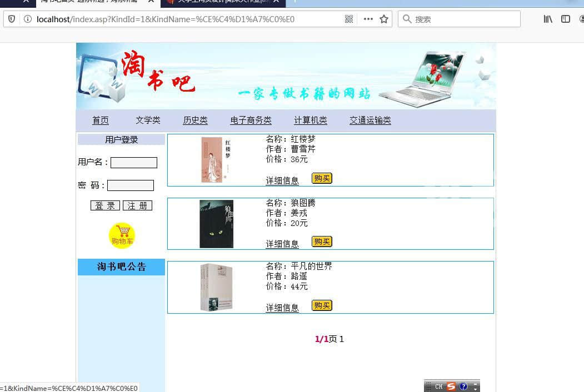Click the 首页 navigation link
584x392 pixels.
[x=101, y=120]
